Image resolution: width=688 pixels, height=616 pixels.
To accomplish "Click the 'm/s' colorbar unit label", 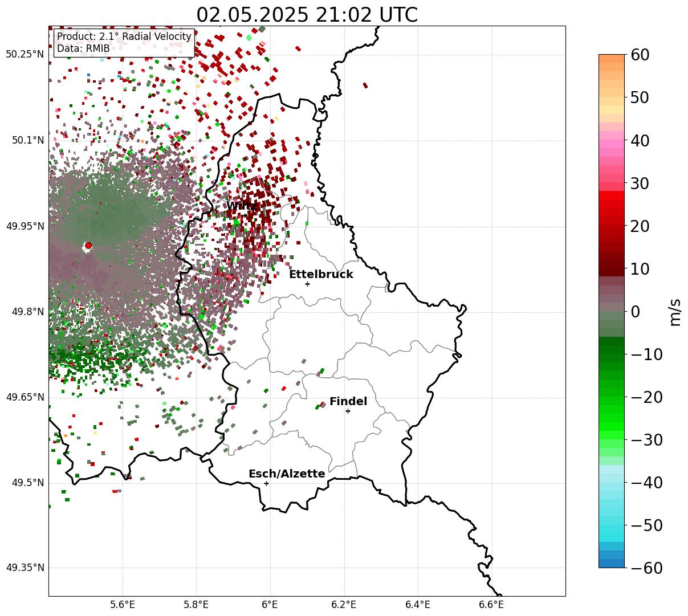I will 675,312.
